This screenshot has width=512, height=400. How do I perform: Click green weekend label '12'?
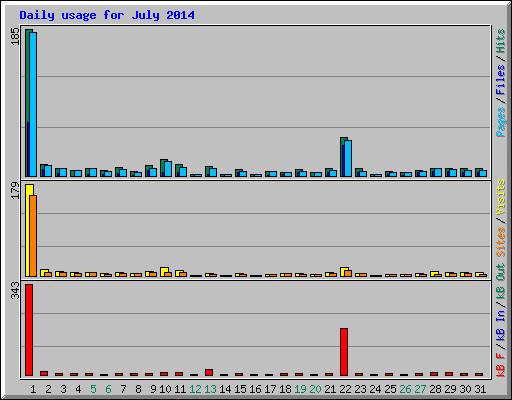[195, 389]
